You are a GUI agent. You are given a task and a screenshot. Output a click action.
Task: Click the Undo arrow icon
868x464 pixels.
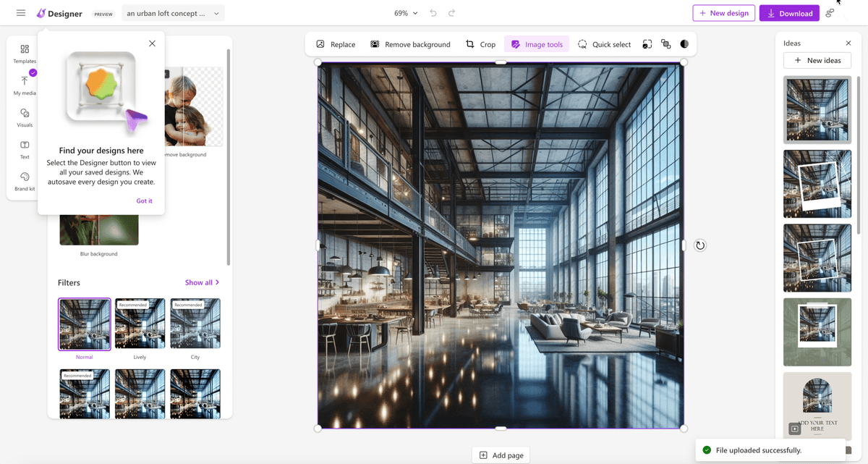433,13
